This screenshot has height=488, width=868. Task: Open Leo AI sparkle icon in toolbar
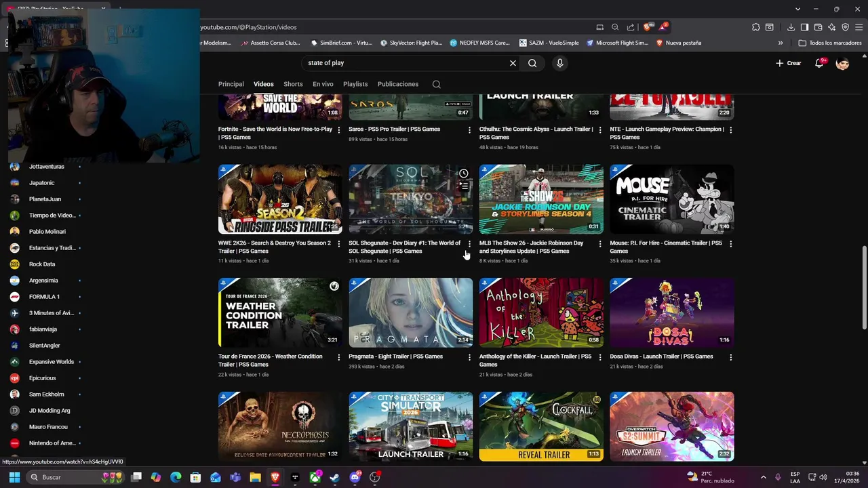pos(832,27)
